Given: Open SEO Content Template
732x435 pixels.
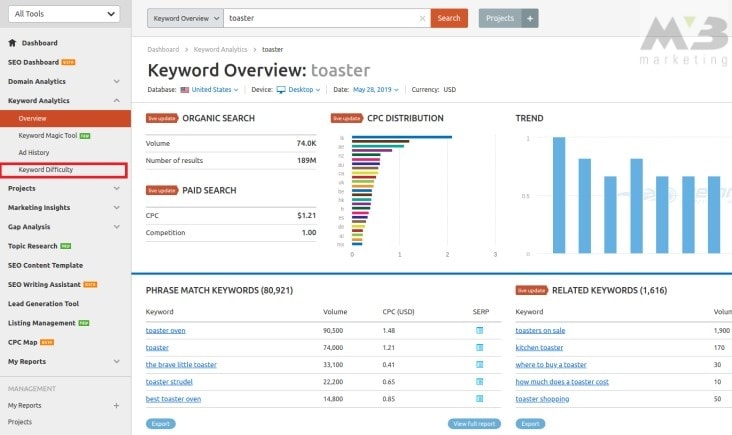Looking at the screenshot, I should pyautogui.click(x=45, y=265).
